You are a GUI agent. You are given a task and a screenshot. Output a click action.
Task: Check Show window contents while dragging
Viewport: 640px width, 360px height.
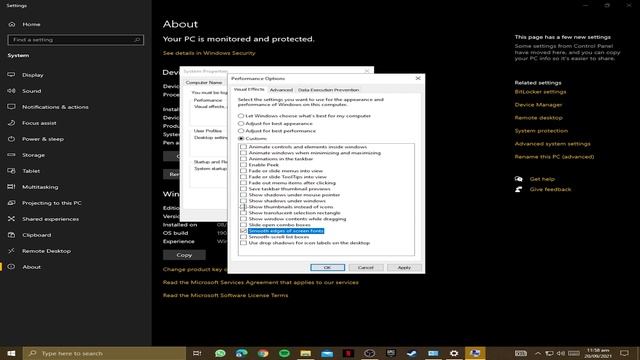pos(244,219)
